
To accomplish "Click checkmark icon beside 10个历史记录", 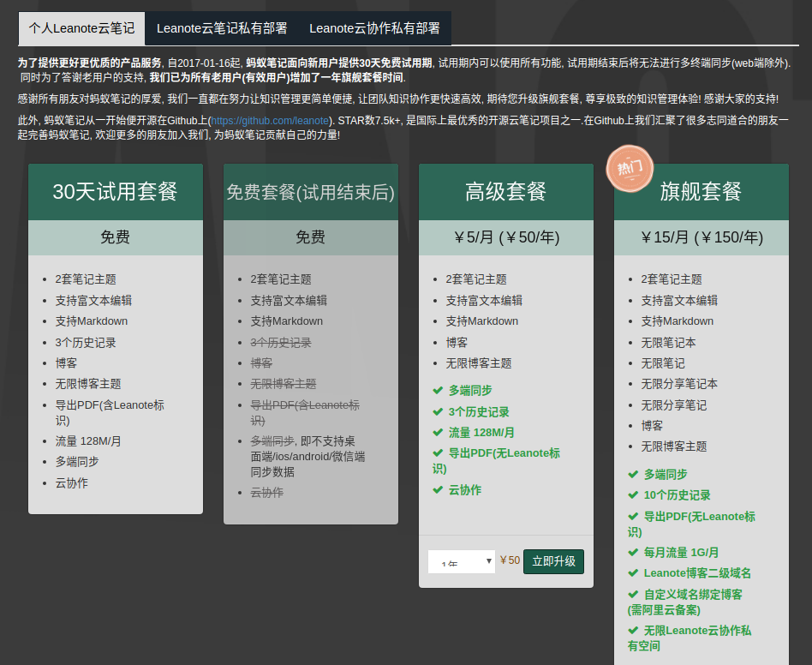I will click(x=633, y=495).
